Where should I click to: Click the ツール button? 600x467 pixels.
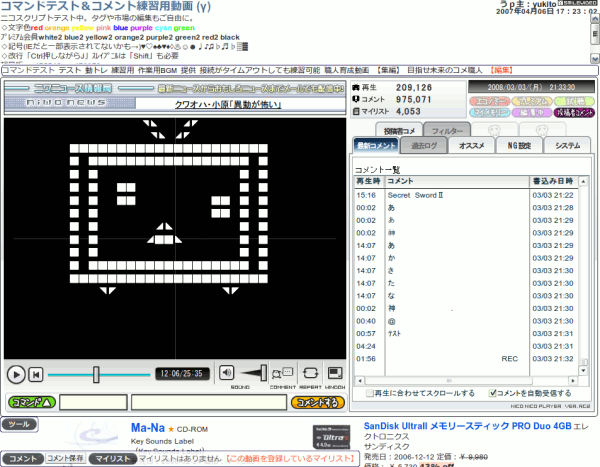(x=19, y=424)
